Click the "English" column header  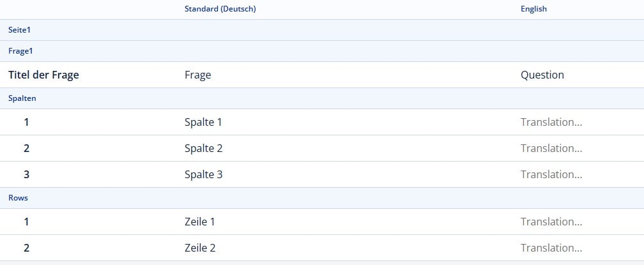click(x=533, y=9)
